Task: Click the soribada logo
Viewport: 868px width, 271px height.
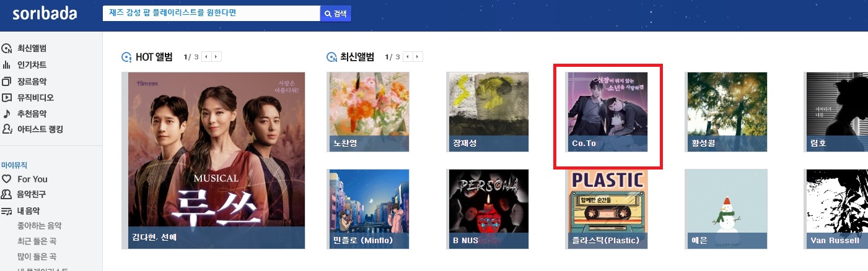Action: [44, 13]
